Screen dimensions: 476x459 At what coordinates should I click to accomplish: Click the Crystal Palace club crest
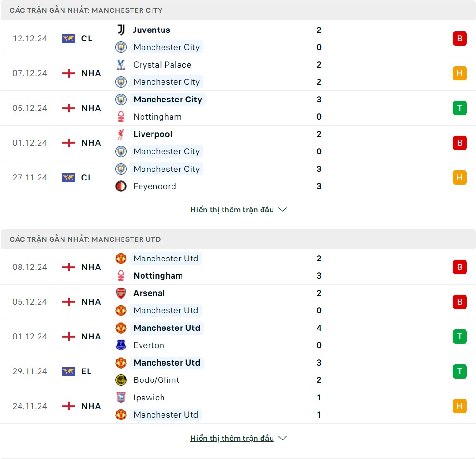tap(121, 65)
